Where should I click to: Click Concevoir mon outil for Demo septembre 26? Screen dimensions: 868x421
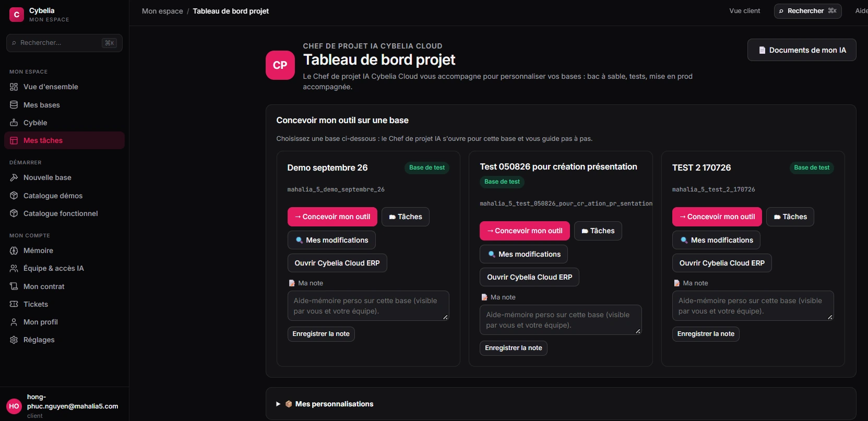point(332,216)
